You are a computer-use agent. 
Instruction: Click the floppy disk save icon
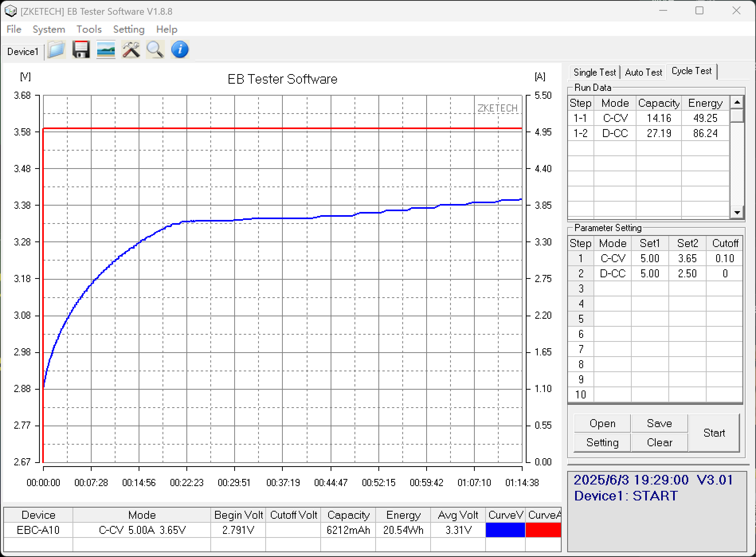coord(81,50)
